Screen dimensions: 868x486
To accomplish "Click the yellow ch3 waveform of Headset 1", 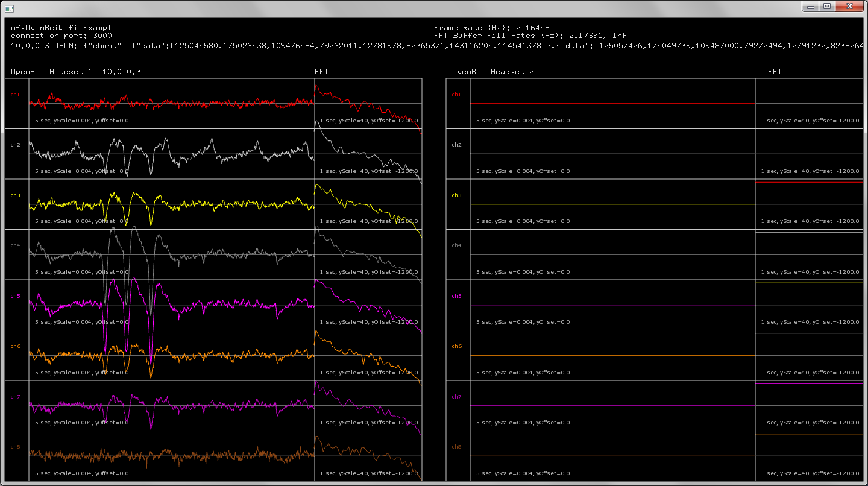I will [x=172, y=204].
